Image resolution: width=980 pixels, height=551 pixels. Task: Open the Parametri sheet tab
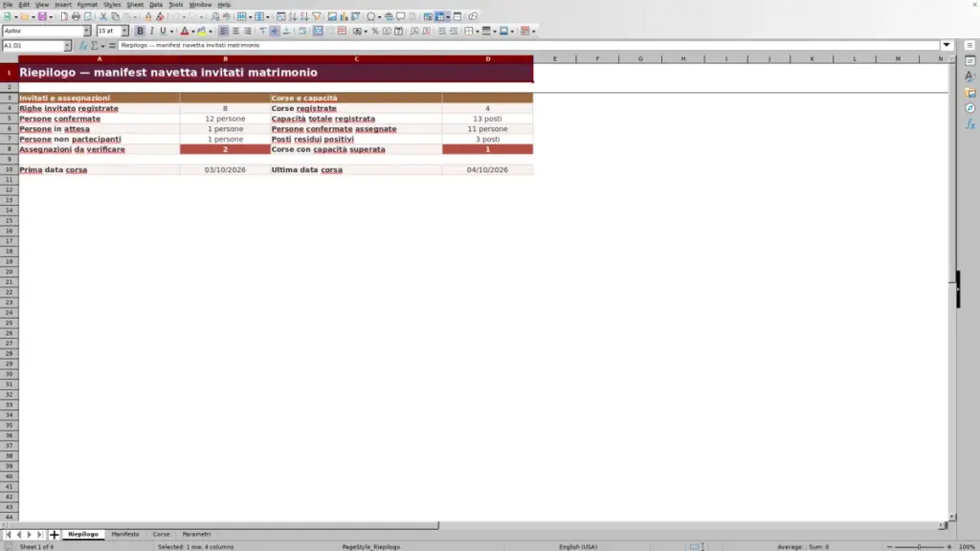[x=196, y=535]
